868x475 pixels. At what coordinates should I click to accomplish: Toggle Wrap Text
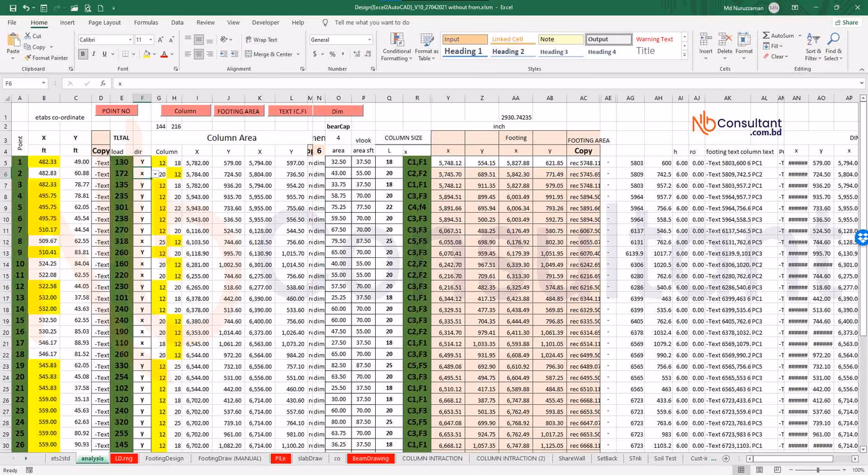261,40
